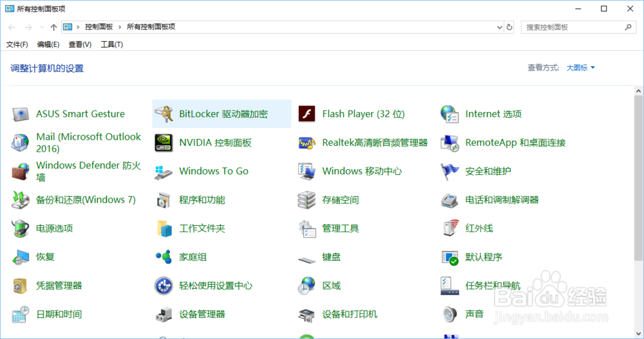Open the 大图标 view mode dropdown

point(580,68)
